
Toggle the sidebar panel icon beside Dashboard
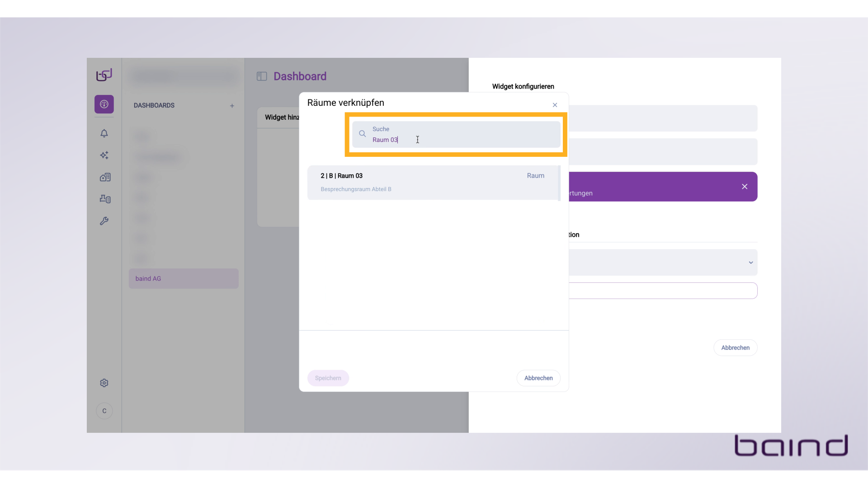262,76
